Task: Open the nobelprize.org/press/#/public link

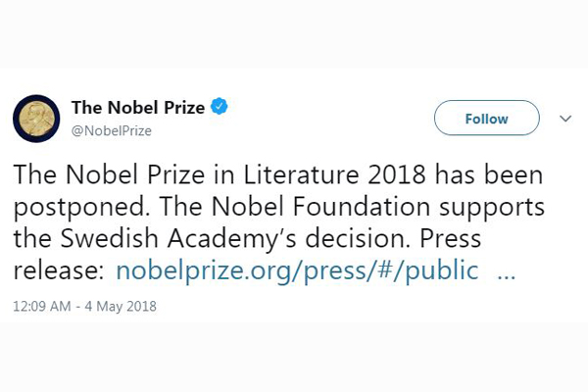Action: (x=297, y=270)
